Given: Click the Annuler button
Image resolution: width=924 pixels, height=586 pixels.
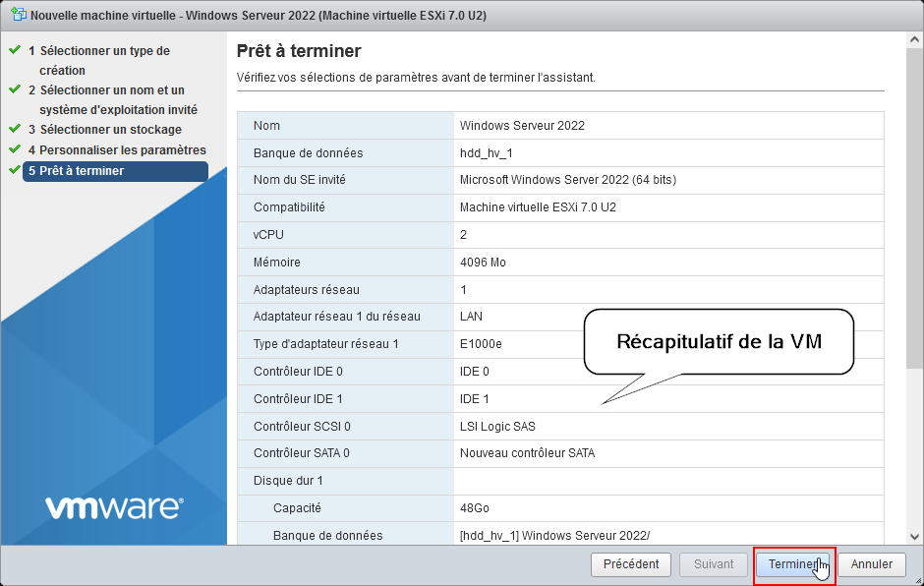Looking at the screenshot, I should click(872, 564).
